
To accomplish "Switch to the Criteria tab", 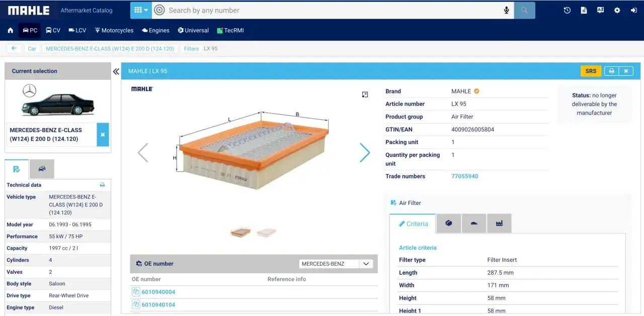I will pos(413,224).
